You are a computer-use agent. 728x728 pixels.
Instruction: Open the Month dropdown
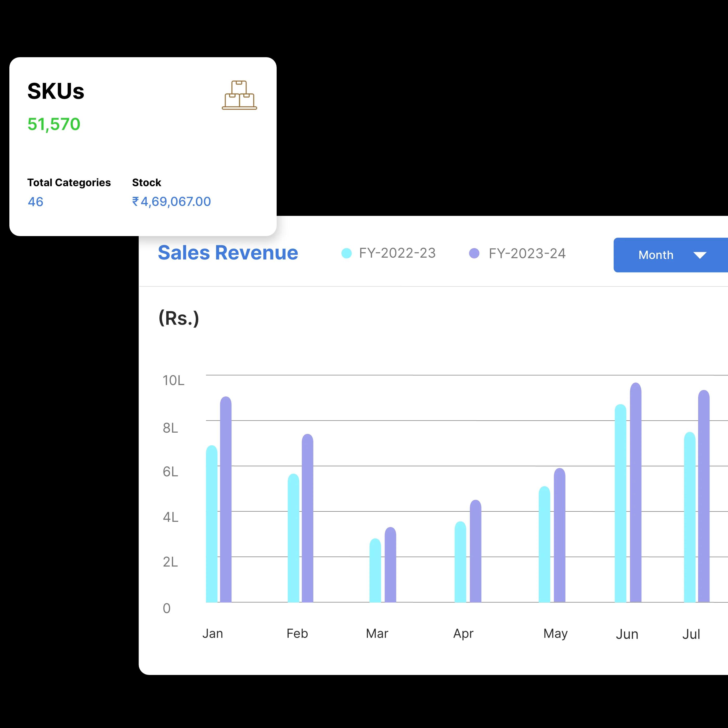coord(671,255)
